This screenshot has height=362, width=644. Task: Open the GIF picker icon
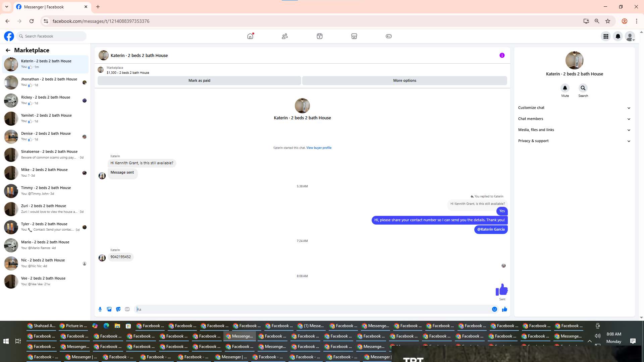pos(127,309)
